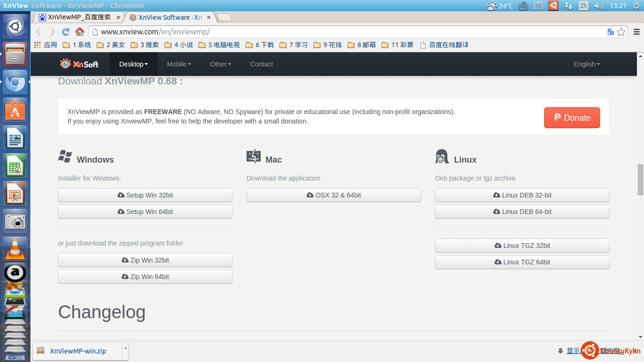644x362 pixels.
Task: Launch VLC from the Ubuntu dock
Action: (15, 248)
